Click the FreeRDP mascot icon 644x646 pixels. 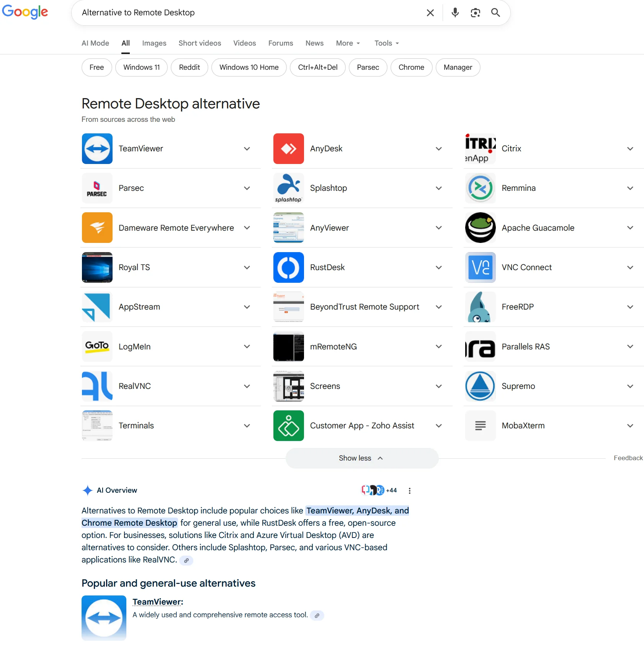(480, 307)
